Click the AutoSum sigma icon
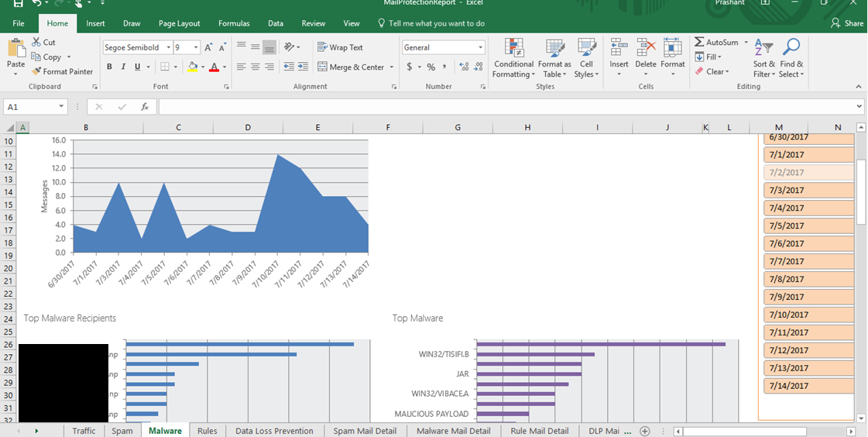 coord(699,42)
